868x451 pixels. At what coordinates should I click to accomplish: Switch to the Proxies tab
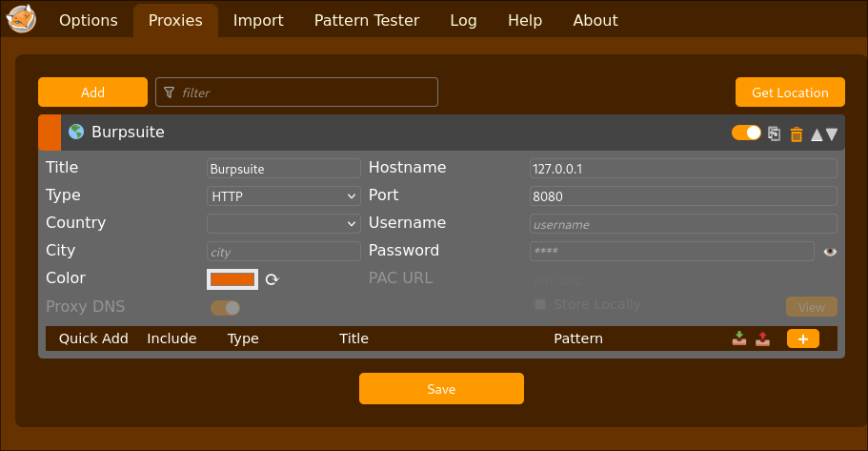[175, 21]
